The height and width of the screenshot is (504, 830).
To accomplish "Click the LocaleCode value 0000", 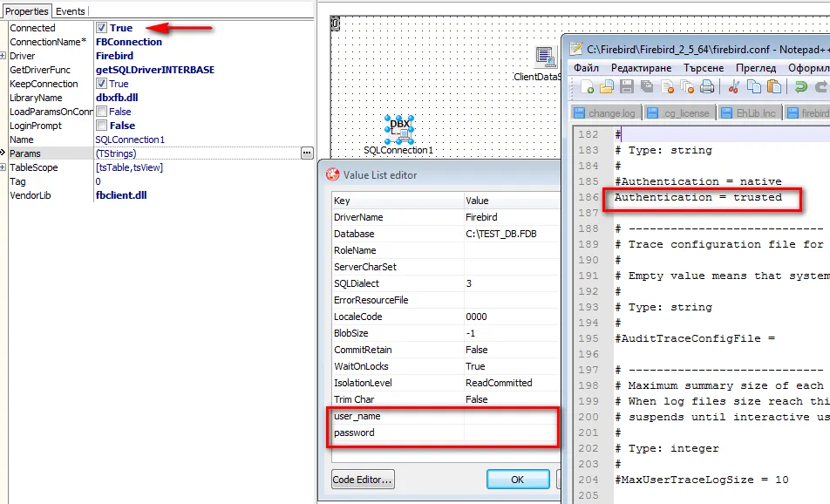I will point(476,317).
